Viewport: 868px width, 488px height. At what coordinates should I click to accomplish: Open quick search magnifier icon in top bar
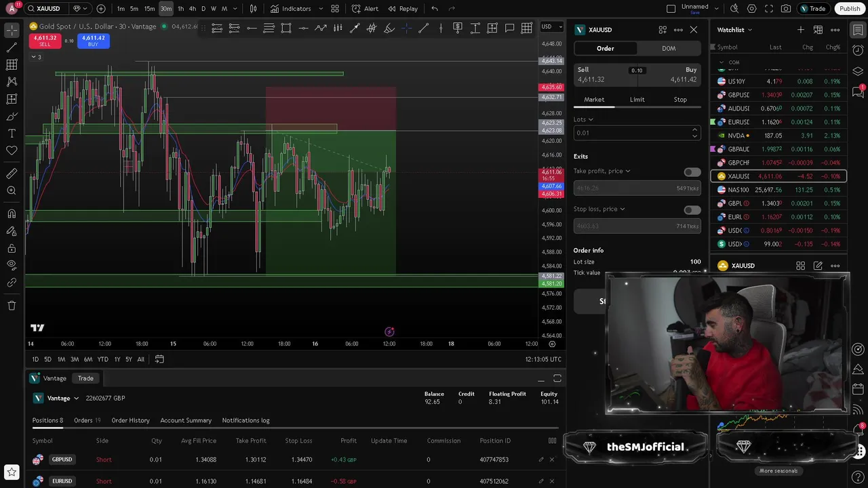tap(734, 9)
